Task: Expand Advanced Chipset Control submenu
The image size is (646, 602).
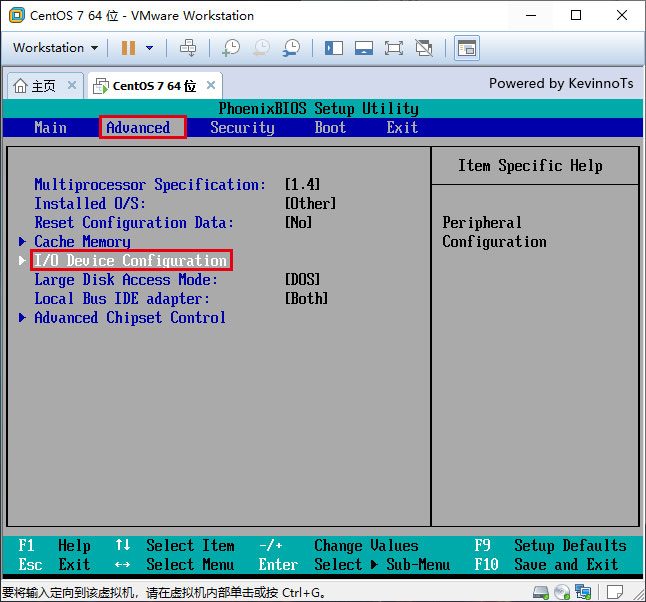Action: pos(130,318)
